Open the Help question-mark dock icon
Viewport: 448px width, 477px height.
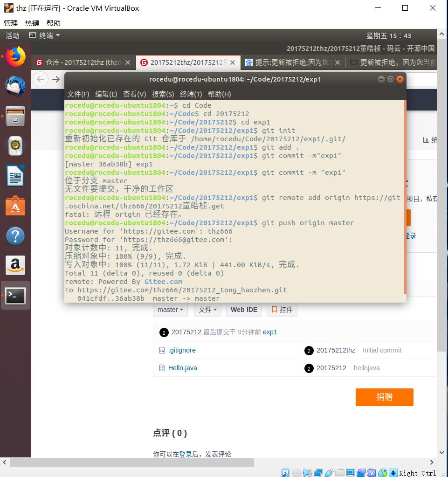tap(15, 235)
